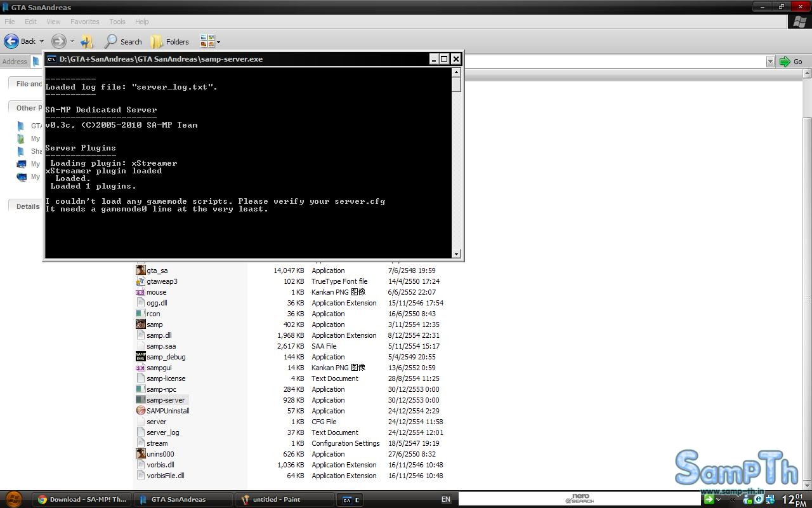The height and width of the screenshot is (508, 812).
Task: Switch to Chrome Download SA-MP taskbar button
Action: pos(82,500)
